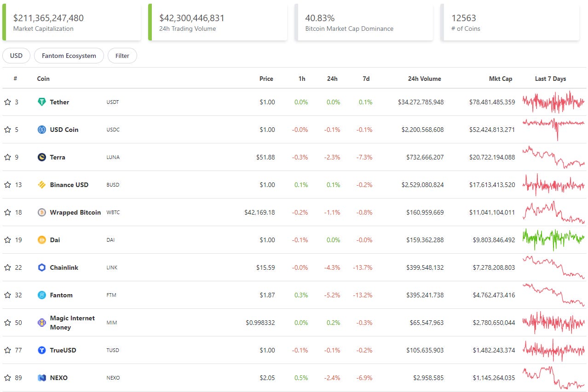
Task: Click the Fantom logo icon
Action: 42,295
